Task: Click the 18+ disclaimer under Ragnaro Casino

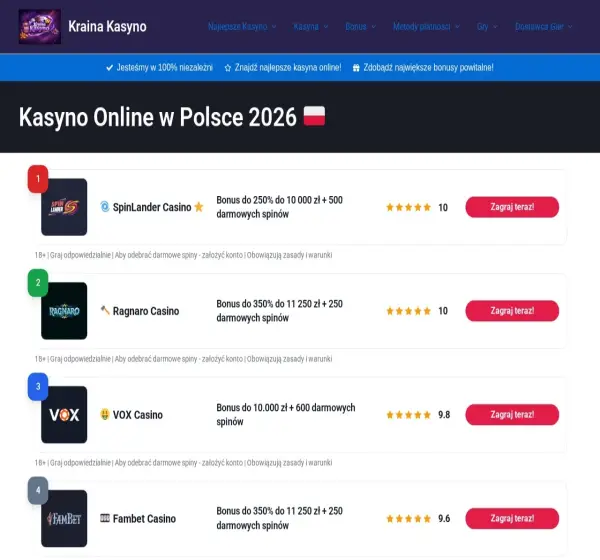Action: (x=183, y=359)
